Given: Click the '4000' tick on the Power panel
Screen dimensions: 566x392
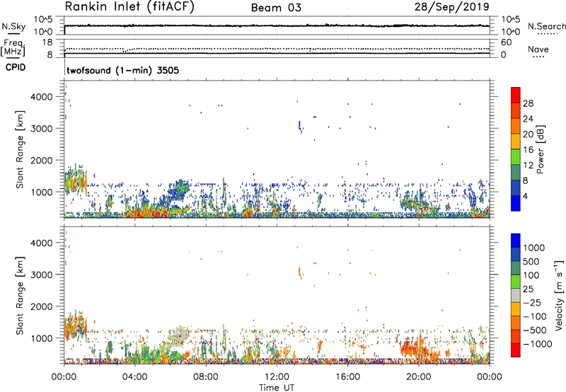Looking at the screenshot, I should tap(42, 97).
